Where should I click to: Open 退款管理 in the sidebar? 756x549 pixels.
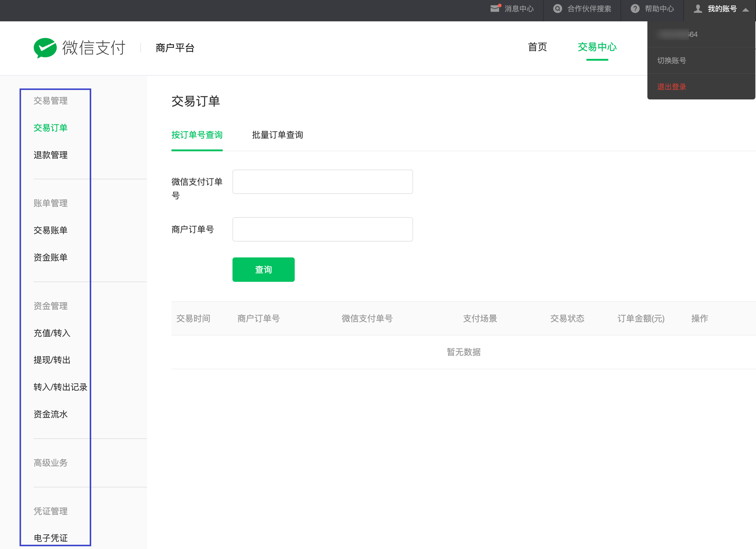[x=51, y=155]
